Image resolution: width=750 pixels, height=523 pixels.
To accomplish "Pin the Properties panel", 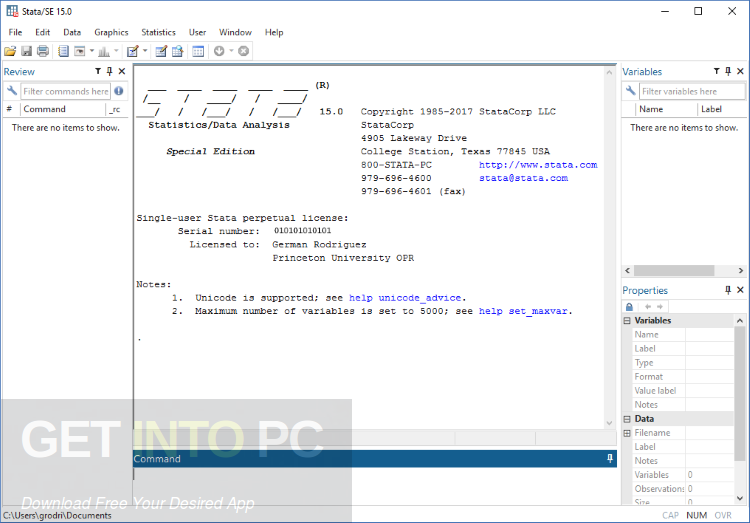I will [x=728, y=290].
